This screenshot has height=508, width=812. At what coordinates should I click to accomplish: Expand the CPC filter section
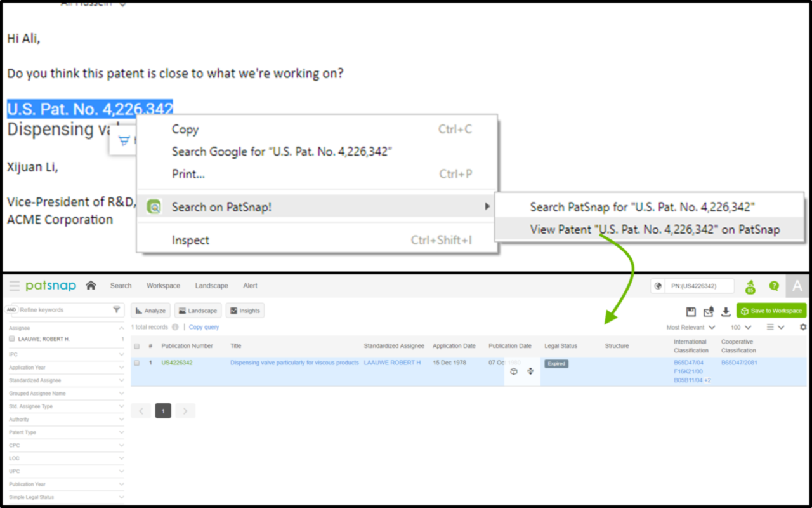click(122, 446)
